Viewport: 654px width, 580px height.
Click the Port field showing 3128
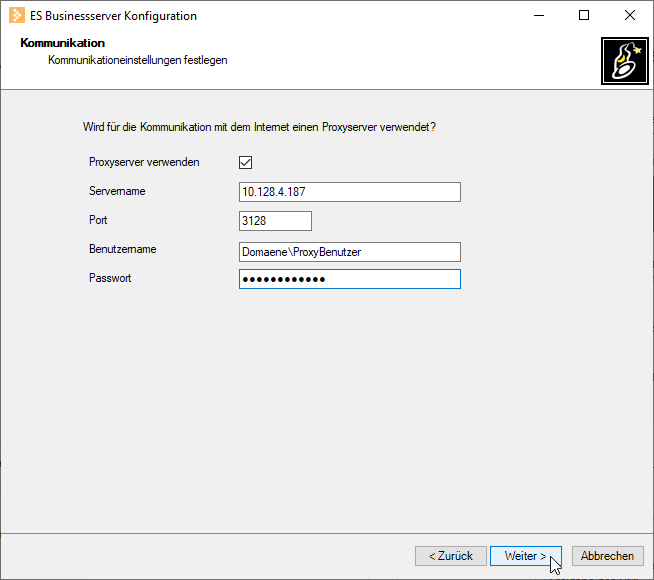(275, 221)
